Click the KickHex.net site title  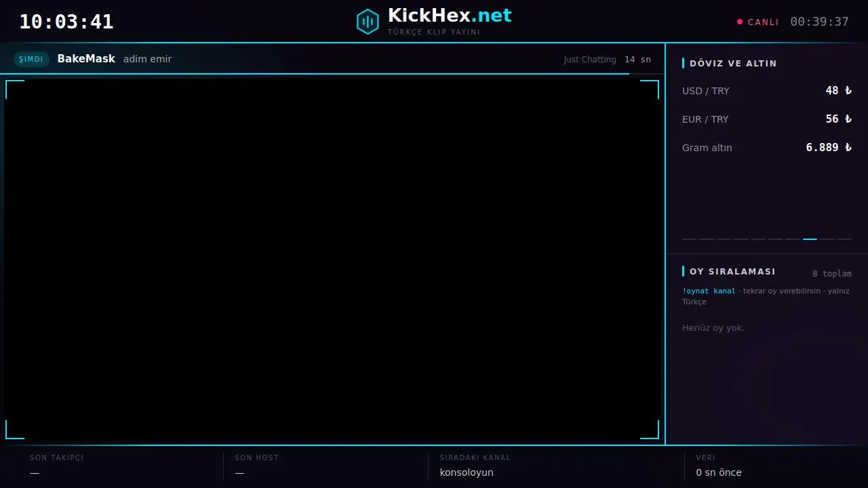[x=450, y=16]
